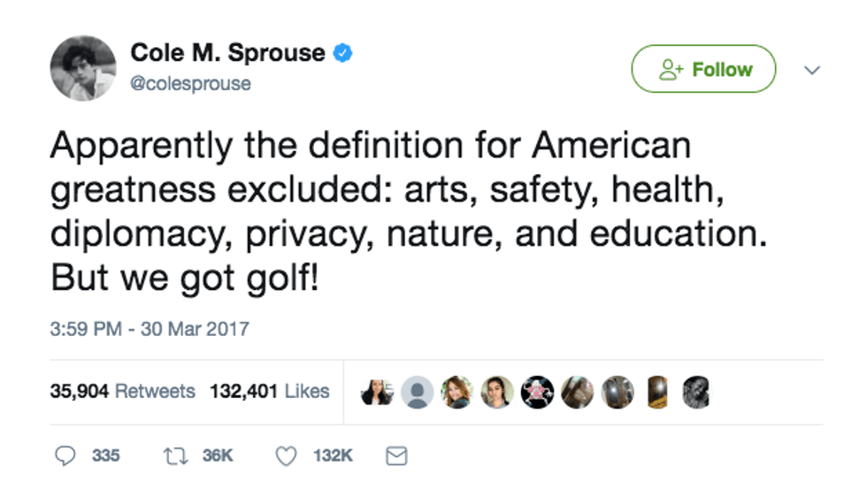867x504 pixels.
Task: Click the pink cartoon character liker avatar
Action: pyautogui.click(x=536, y=392)
